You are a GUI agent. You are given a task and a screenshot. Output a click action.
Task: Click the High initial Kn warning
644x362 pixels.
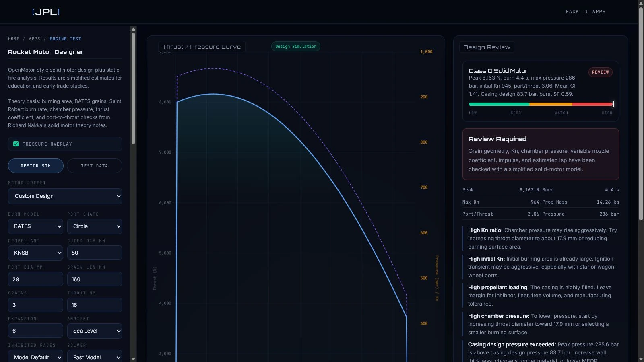coord(541,267)
